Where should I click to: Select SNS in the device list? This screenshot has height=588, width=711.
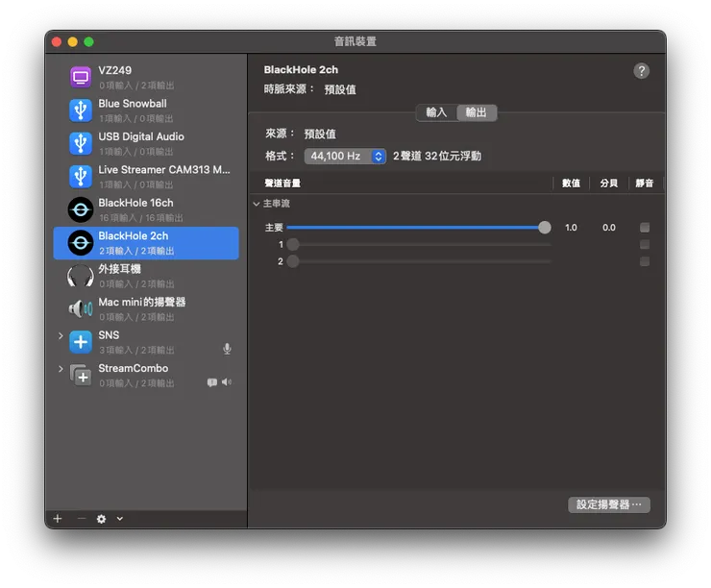click(x=146, y=342)
